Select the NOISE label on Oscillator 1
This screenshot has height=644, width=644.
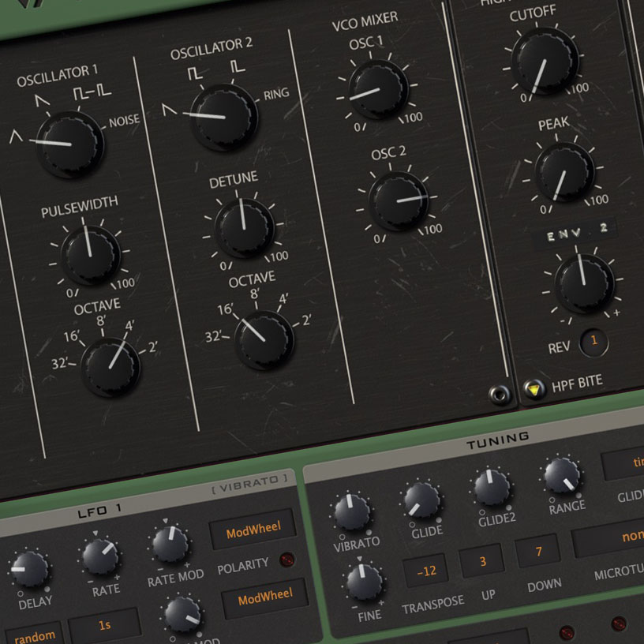pos(124,120)
